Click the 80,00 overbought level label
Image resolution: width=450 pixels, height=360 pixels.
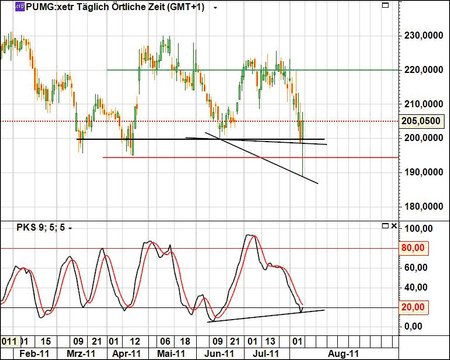coord(413,248)
